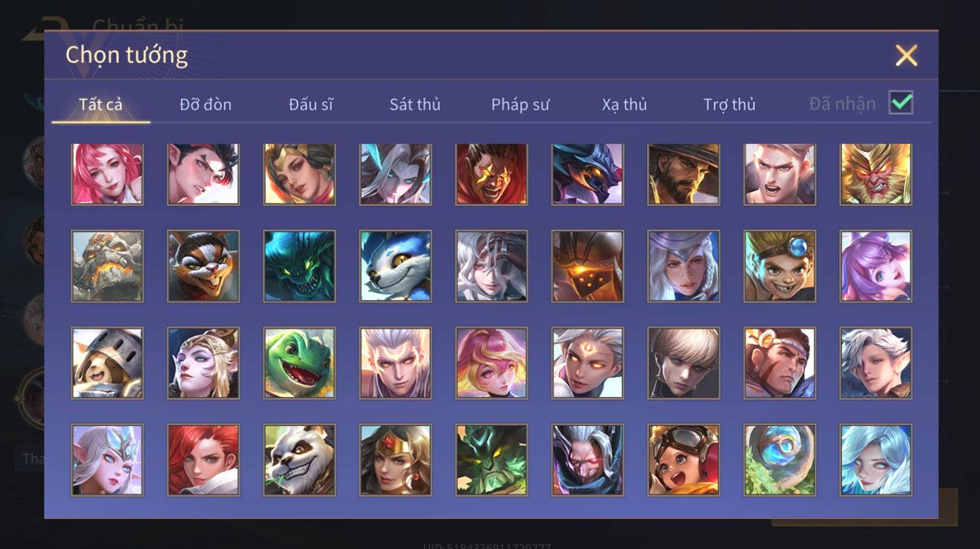The width and height of the screenshot is (980, 549).
Task: Open the Đấu sĩ tab
Action: pos(311,104)
